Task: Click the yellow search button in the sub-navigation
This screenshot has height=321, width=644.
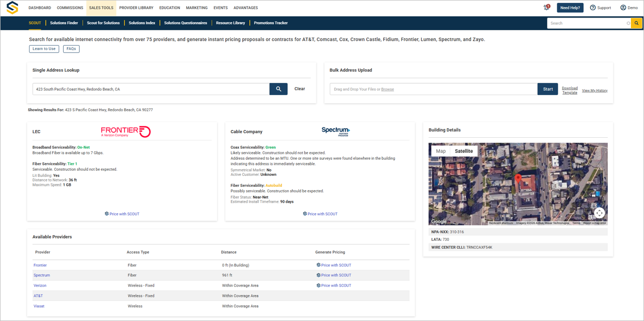Action: tap(636, 23)
